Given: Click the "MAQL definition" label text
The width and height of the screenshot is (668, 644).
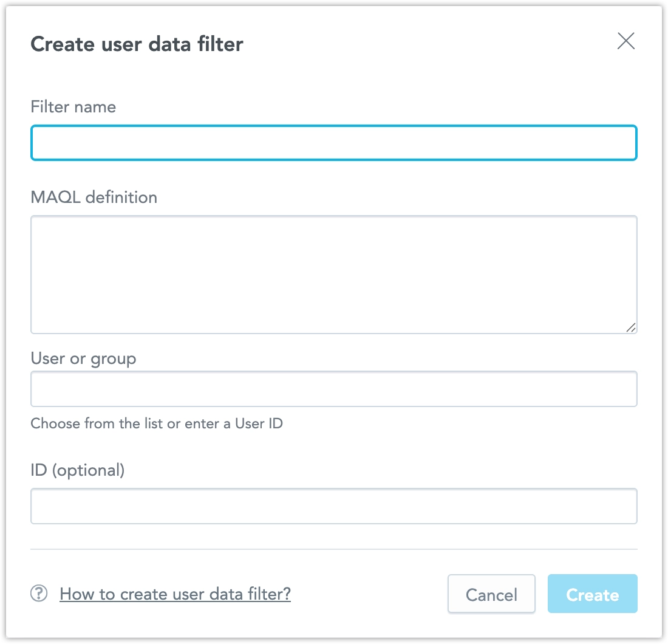Looking at the screenshot, I should pos(94,197).
